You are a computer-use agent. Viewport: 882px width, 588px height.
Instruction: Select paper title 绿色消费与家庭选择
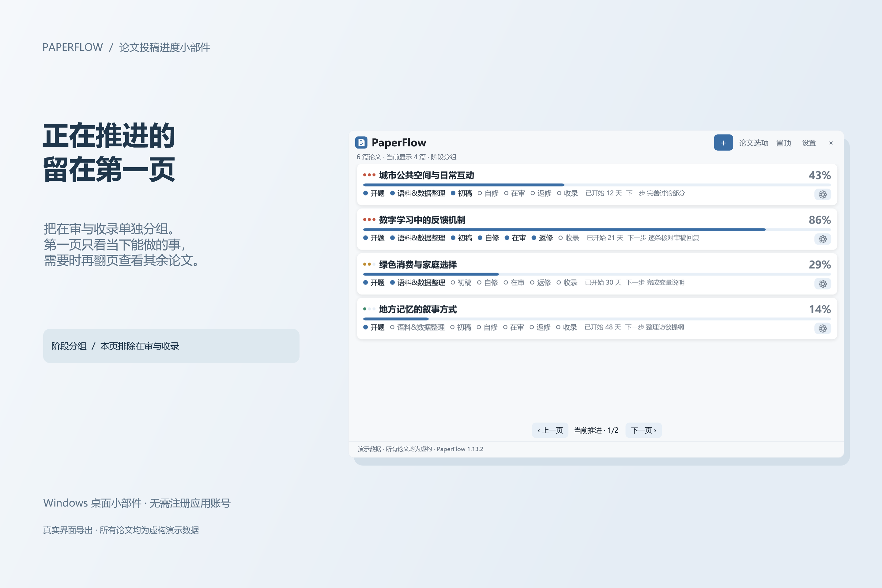pyautogui.click(x=418, y=264)
